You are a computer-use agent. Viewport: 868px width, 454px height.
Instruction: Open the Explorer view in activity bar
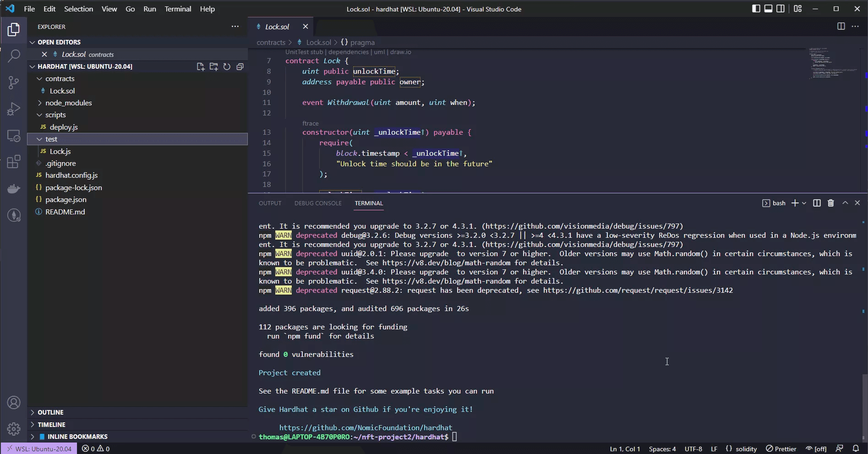(14, 30)
